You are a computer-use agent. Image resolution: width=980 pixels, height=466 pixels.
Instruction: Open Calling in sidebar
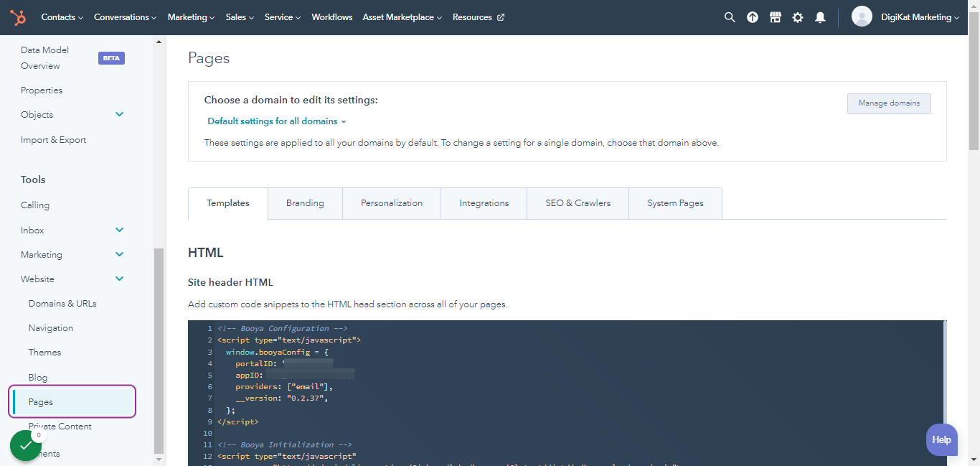tap(35, 205)
